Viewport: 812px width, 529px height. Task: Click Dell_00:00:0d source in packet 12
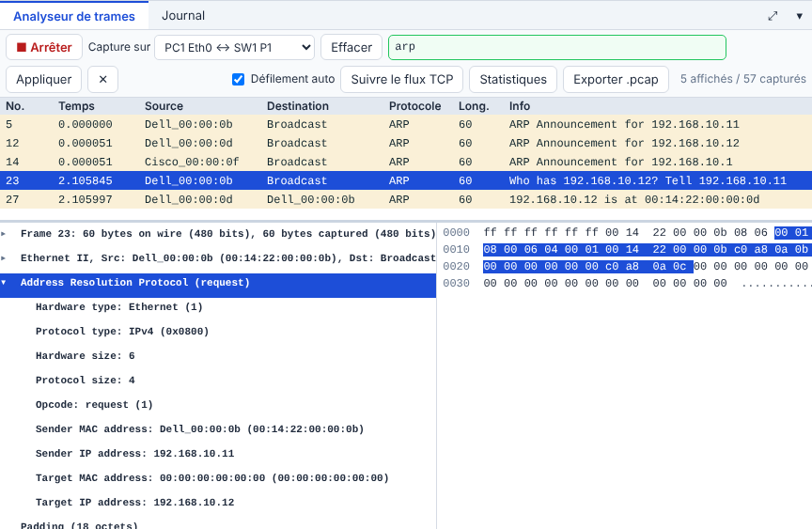coord(189,143)
